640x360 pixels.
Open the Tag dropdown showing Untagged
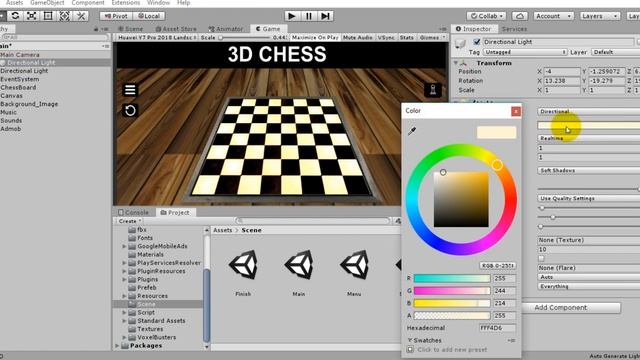tap(525, 52)
